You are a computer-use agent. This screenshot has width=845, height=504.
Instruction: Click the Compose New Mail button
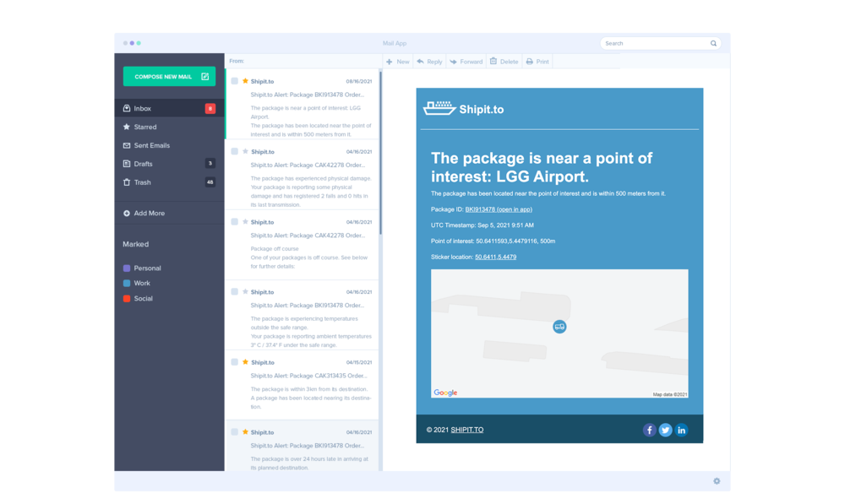[169, 77]
